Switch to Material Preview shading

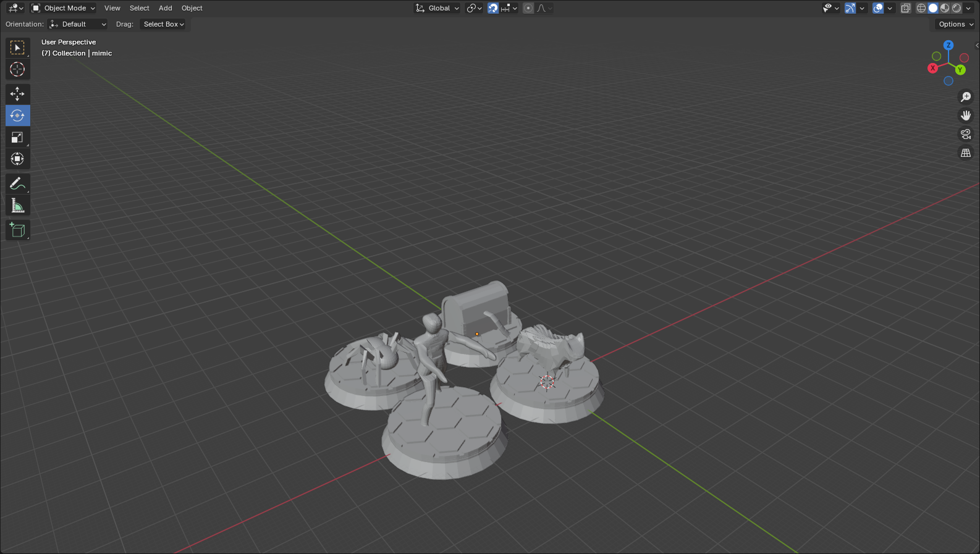pos(945,8)
